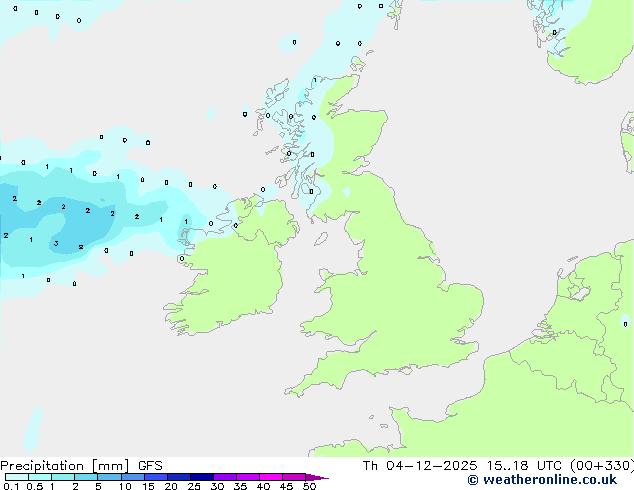Click the legend label '40'

[263, 486]
